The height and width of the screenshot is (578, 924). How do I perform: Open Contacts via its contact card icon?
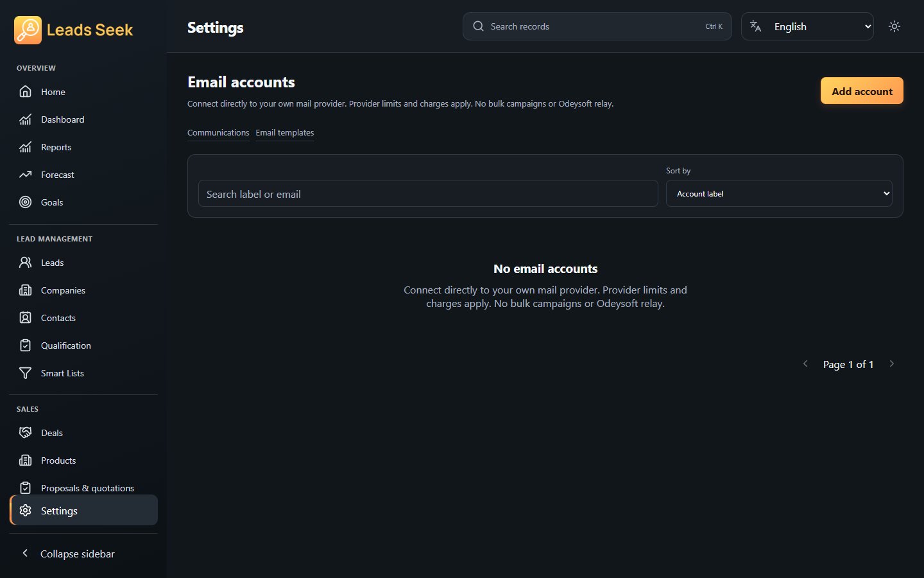coord(25,318)
